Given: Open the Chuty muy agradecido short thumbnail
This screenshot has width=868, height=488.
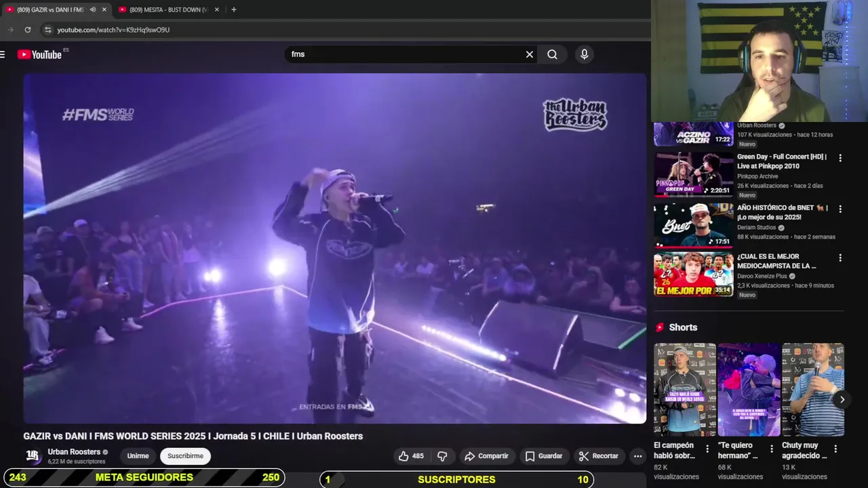Looking at the screenshot, I should 813,390.
